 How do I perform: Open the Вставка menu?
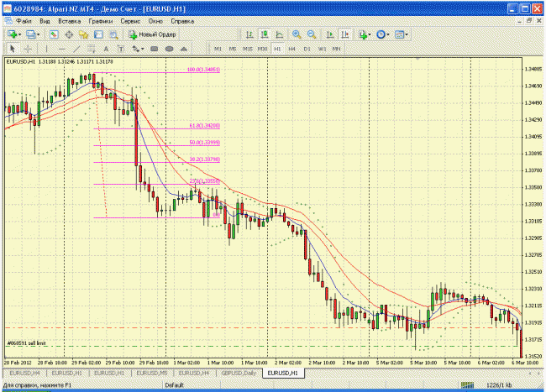tap(69, 21)
